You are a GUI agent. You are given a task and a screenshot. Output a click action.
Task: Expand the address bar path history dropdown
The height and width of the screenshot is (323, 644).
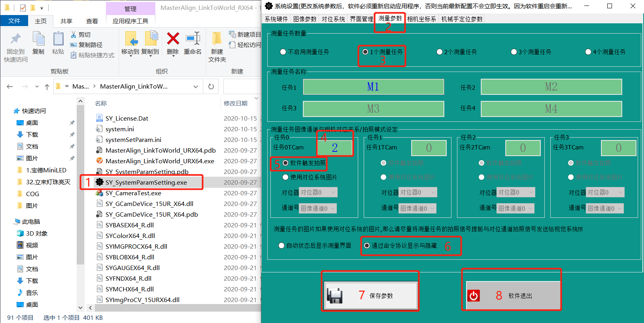pos(196,87)
